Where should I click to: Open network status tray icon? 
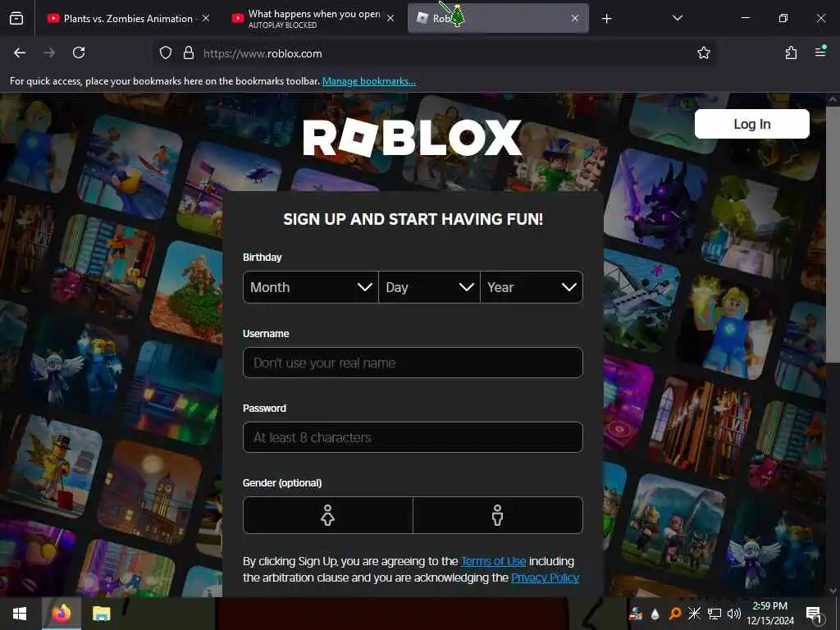click(714, 614)
